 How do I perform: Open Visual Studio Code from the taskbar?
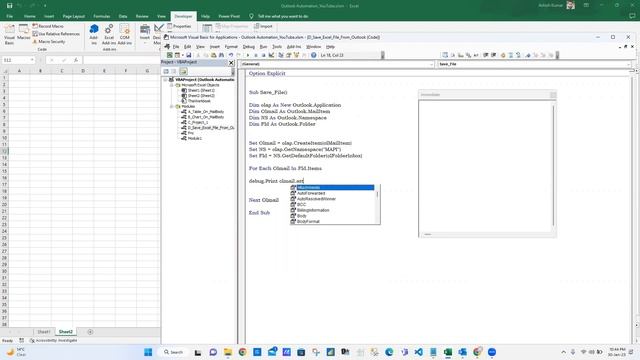tap(418, 352)
